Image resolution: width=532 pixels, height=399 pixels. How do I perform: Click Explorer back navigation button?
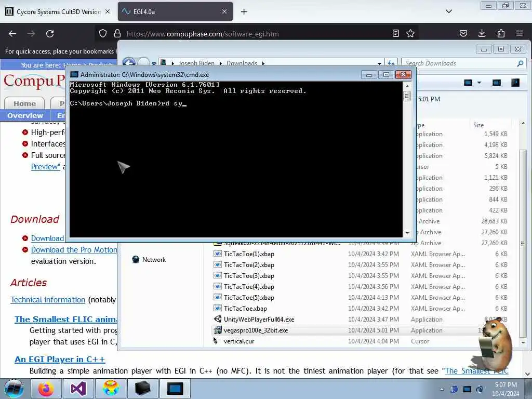point(129,62)
